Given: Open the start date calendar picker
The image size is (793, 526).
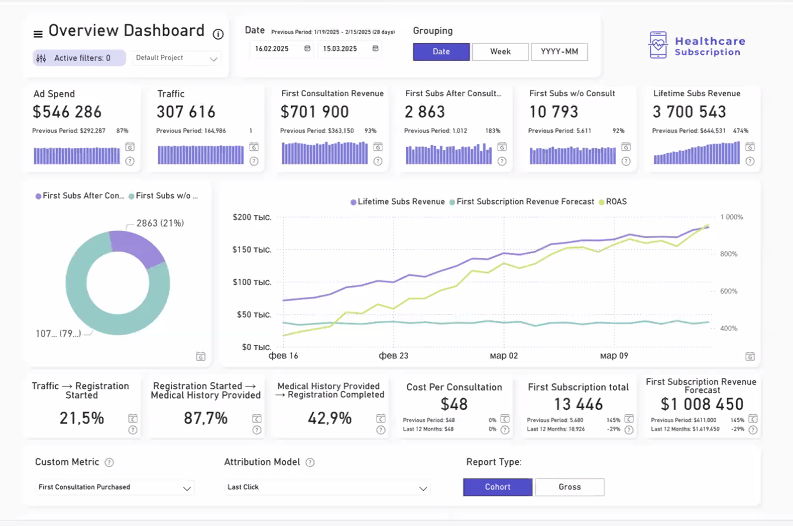Looking at the screenshot, I should [x=307, y=48].
